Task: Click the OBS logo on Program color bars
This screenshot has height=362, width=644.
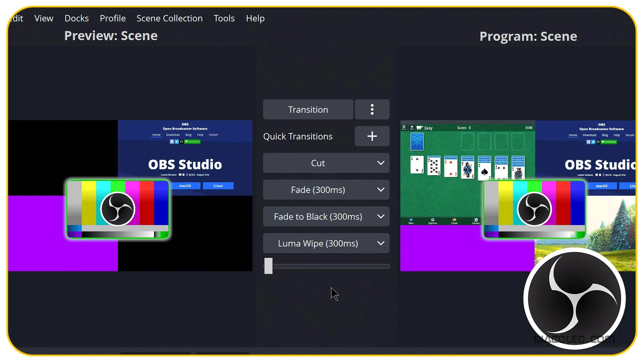Action: pyautogui.click(x=534, y=209)
